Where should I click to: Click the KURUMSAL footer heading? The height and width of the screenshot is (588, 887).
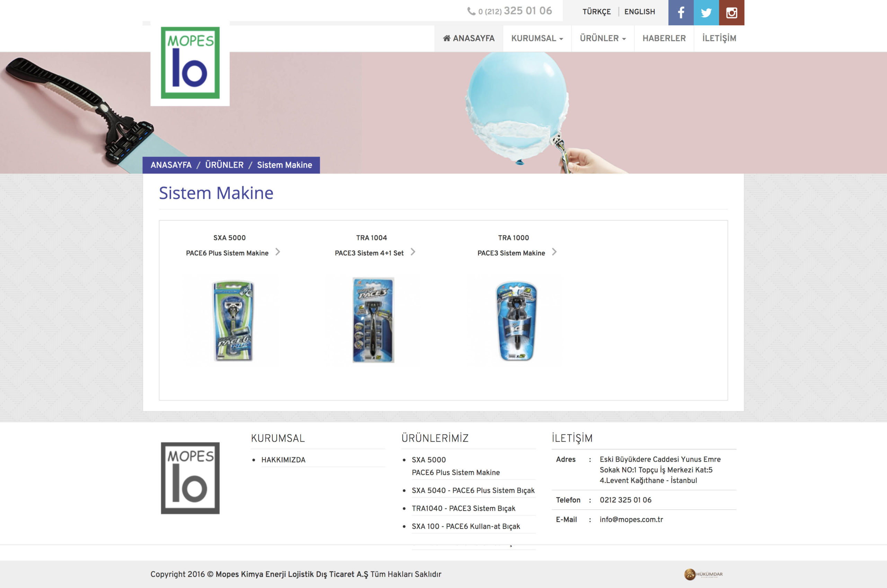278,438
